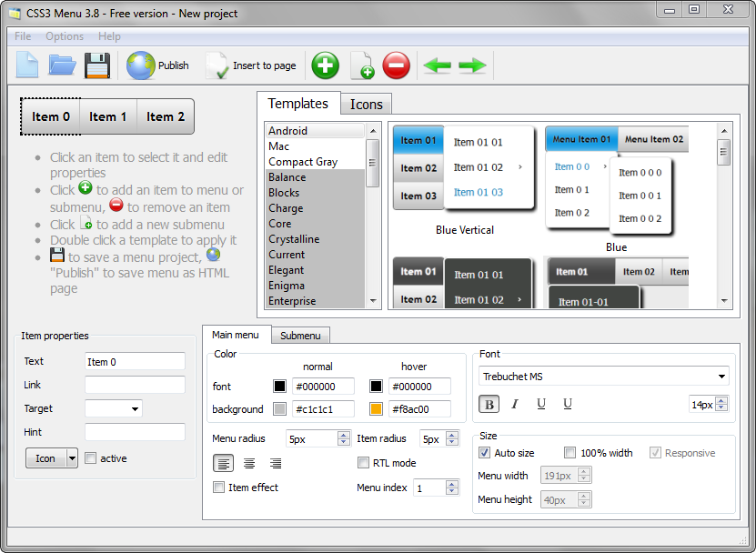Remove the item using the red minus icon
Image resolution: width=756 pixels, height=553 pixels.
coord(397,65)
